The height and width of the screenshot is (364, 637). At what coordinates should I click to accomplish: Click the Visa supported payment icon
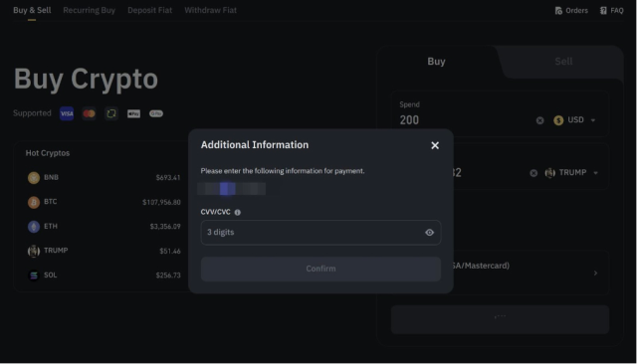(x=67, y=113)
